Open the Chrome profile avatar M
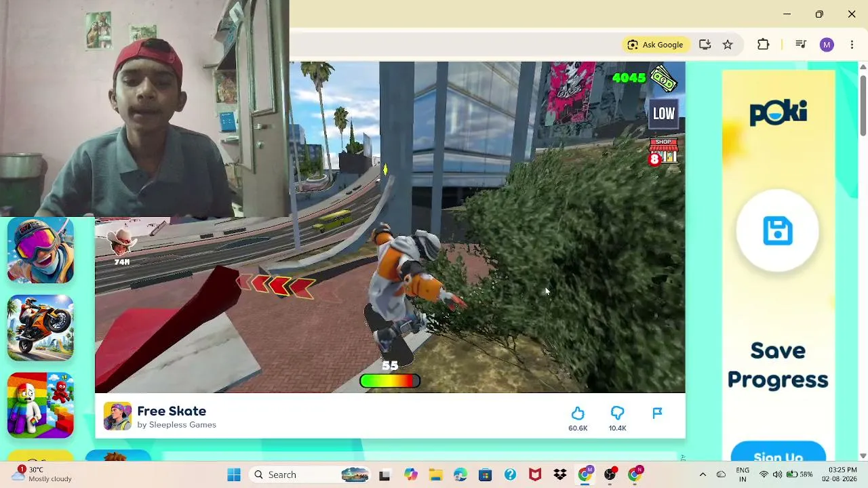Viewport: 868px width, 488px height. [827, 45]
